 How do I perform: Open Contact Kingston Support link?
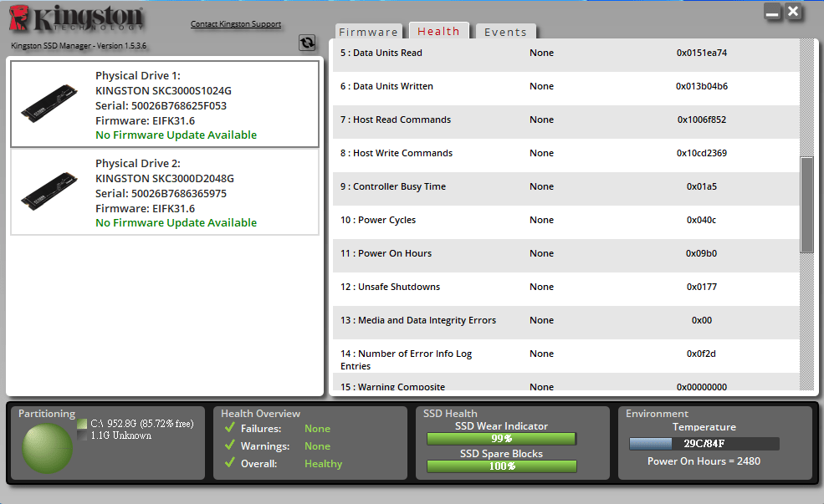[x=235, y=24]
